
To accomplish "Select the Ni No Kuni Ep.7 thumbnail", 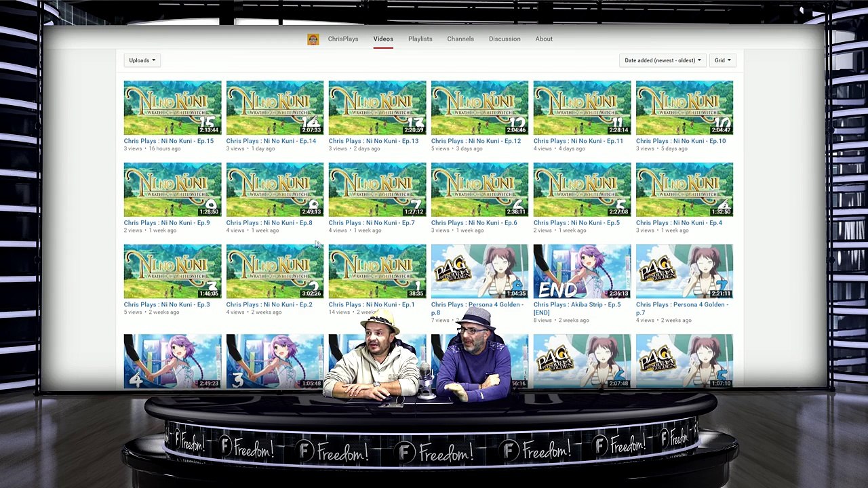I will [377, 190].
